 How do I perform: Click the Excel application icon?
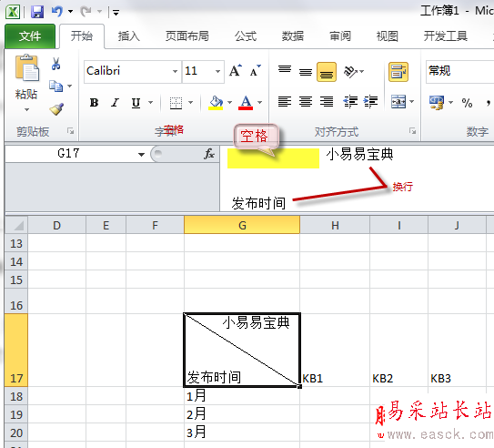pos(13,12)
